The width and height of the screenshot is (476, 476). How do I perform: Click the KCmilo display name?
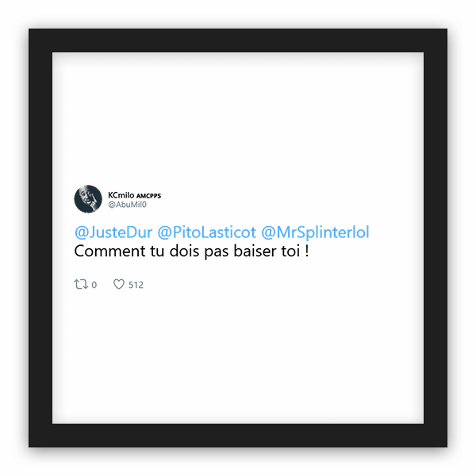click(121, 195)
